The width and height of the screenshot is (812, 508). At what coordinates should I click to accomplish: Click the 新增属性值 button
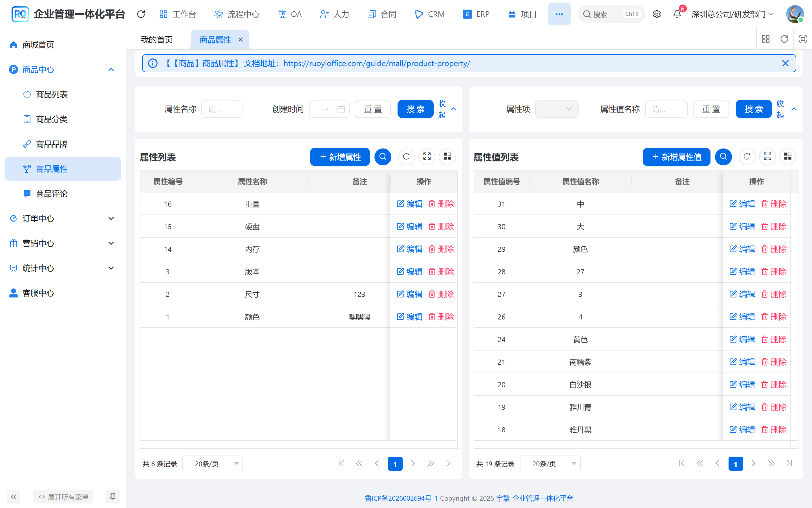(676, 157)
